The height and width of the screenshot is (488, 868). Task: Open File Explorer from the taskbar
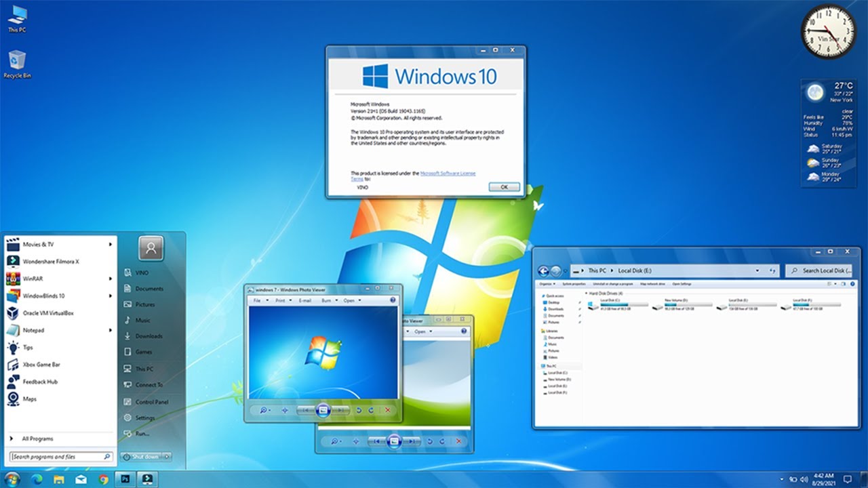59,479
